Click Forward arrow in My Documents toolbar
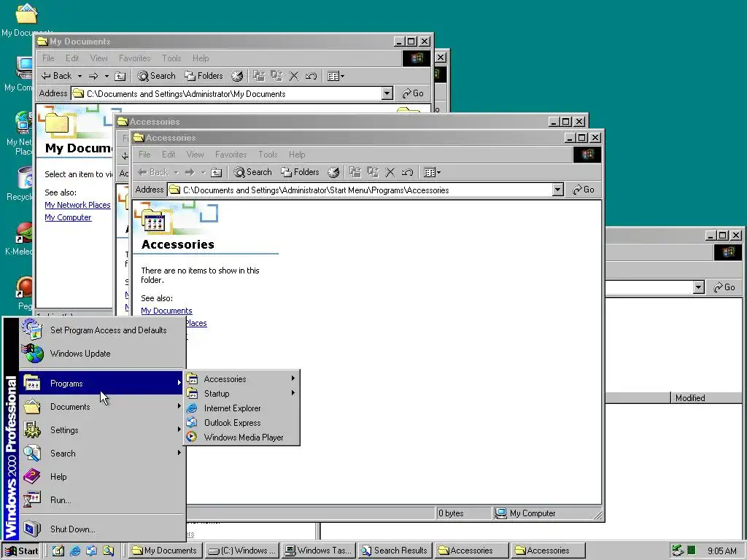The image size is (747, 560). [93, 76]
